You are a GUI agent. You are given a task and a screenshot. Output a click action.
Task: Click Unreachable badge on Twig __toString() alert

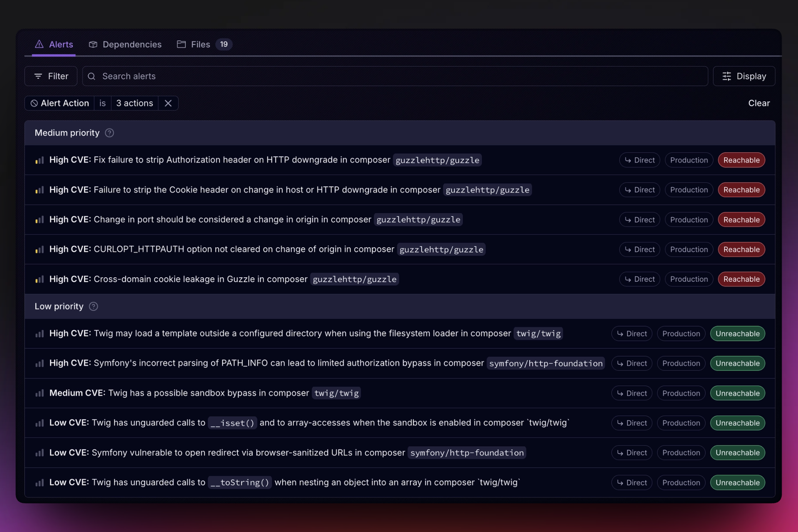(738, 483)
